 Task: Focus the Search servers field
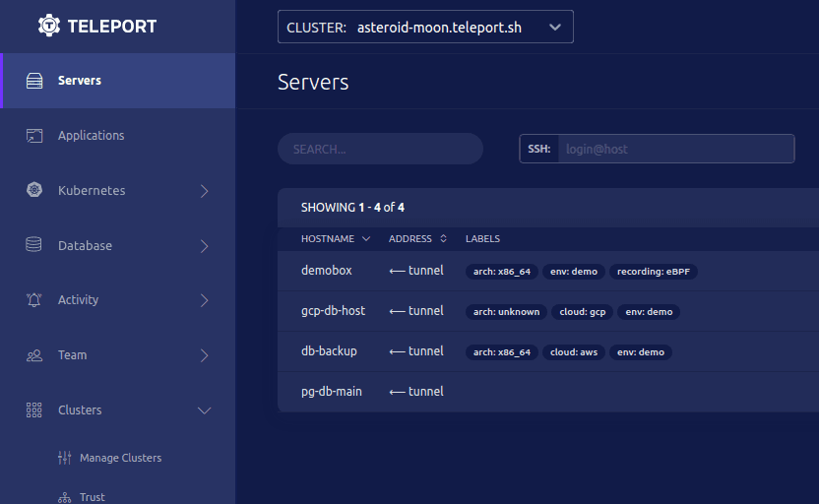click(x=380, y=149)
